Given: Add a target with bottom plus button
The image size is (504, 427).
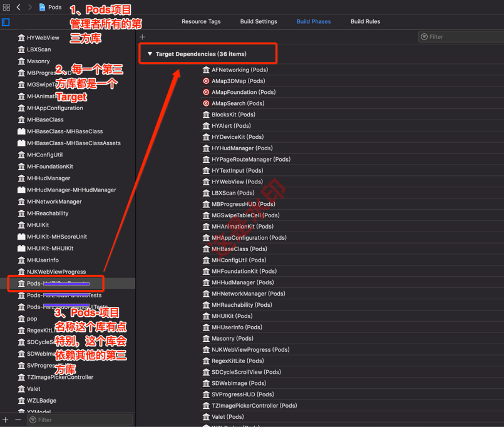Looking at the screenshot, I should point(6,419).
